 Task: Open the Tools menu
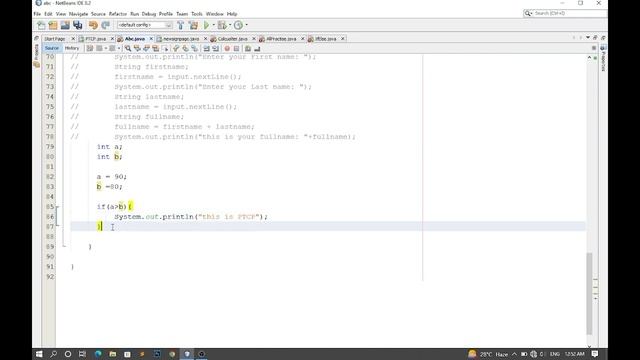[197, 14]
